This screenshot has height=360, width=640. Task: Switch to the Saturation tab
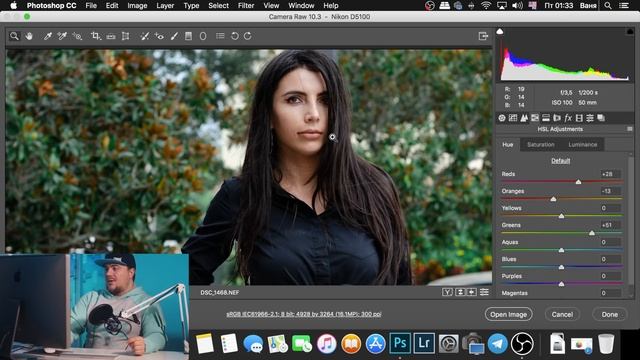tap(541, 144)
